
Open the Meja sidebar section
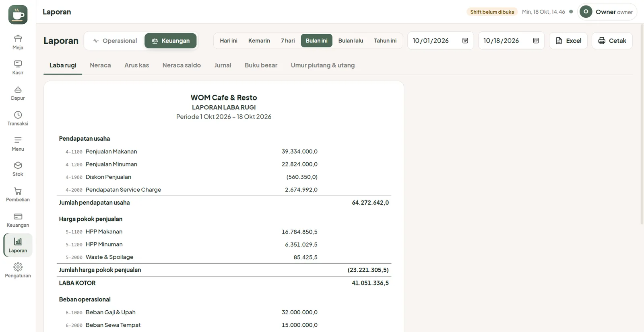tap(18, 42)
